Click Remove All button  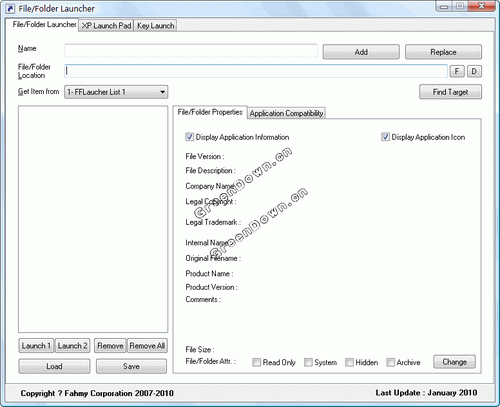[147, 346]
